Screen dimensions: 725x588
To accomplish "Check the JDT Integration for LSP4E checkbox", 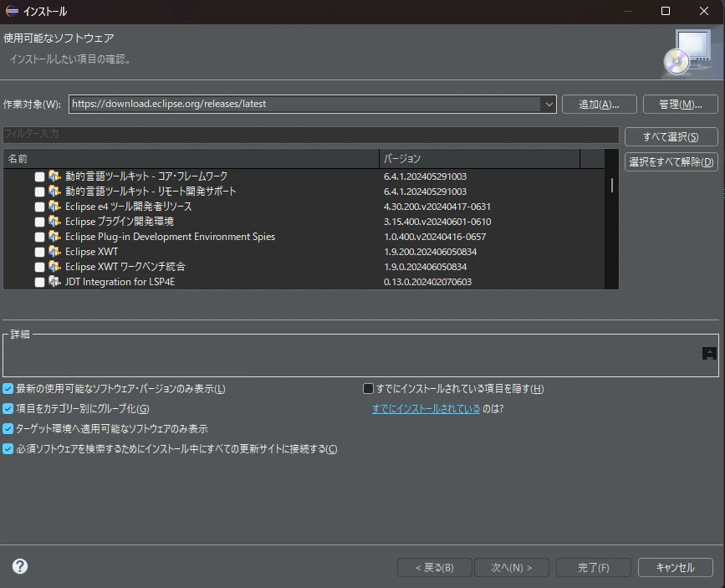I will coord(40,282).
